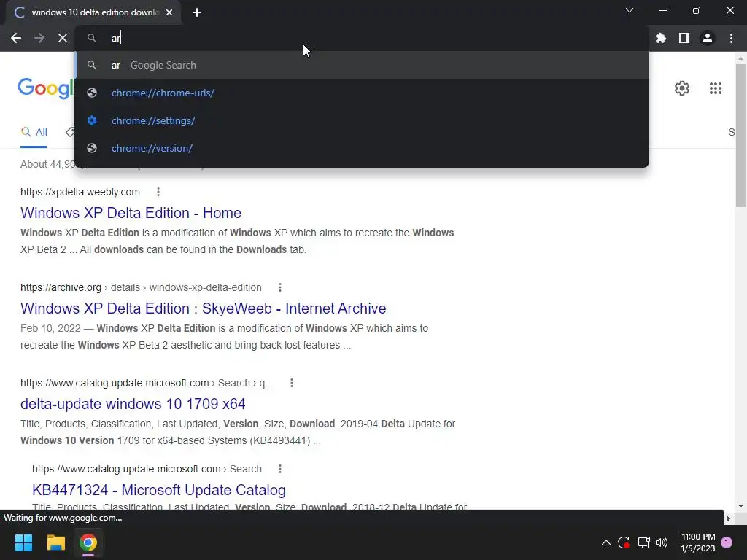Open the Extensions puzzle icon
747x560 pixels.
(x=661, y=38)
